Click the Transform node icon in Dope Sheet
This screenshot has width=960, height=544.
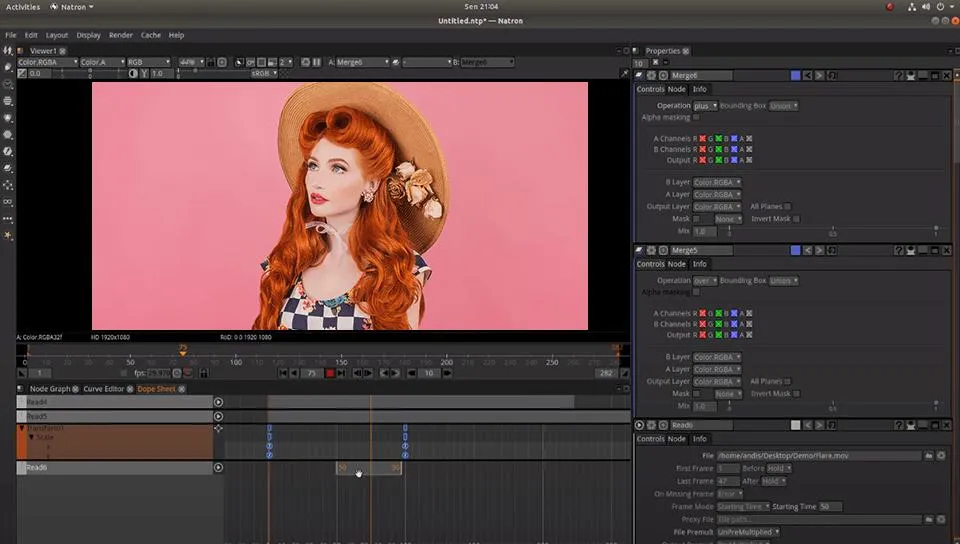click(x=218, y=428)
